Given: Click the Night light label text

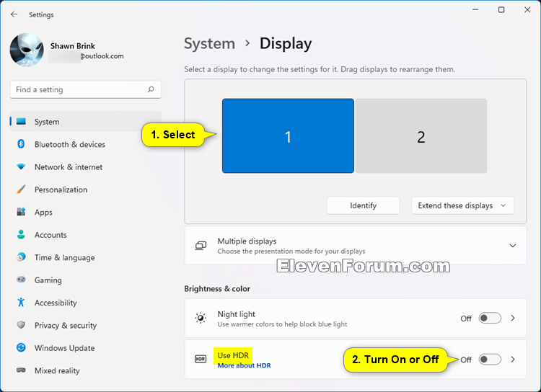Looking at the screenshot, I should 237,314.
